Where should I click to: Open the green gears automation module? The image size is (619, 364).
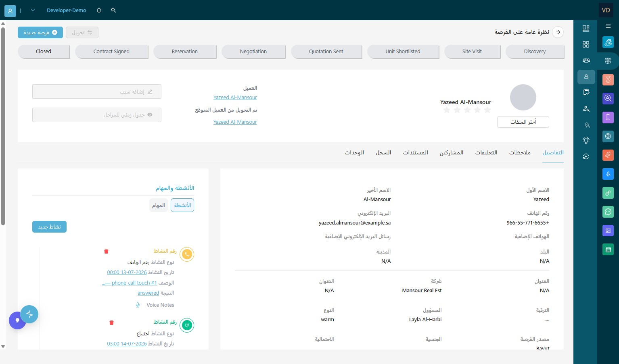[x=608, y=193]
